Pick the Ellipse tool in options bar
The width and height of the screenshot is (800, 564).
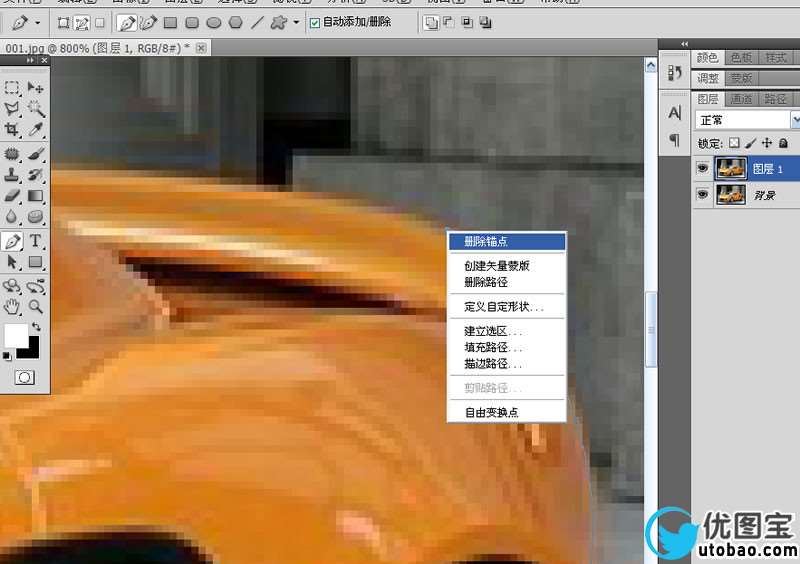(x=213, y=22)
